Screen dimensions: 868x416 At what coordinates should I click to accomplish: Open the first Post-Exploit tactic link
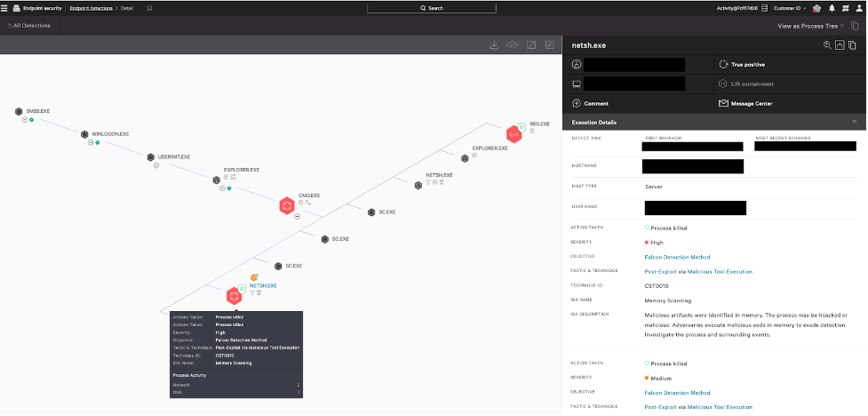pos(660,271)
